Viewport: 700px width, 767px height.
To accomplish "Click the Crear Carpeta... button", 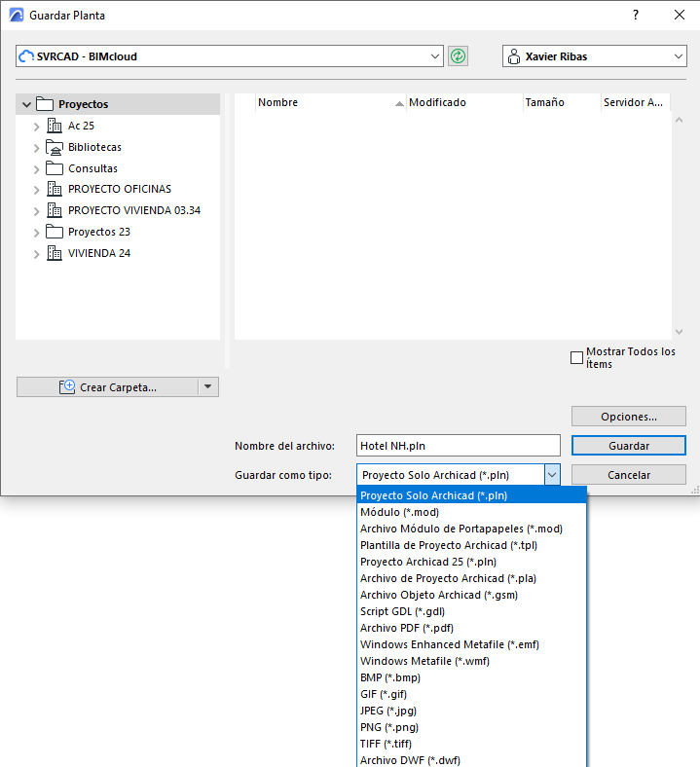I will pos(108,387).
